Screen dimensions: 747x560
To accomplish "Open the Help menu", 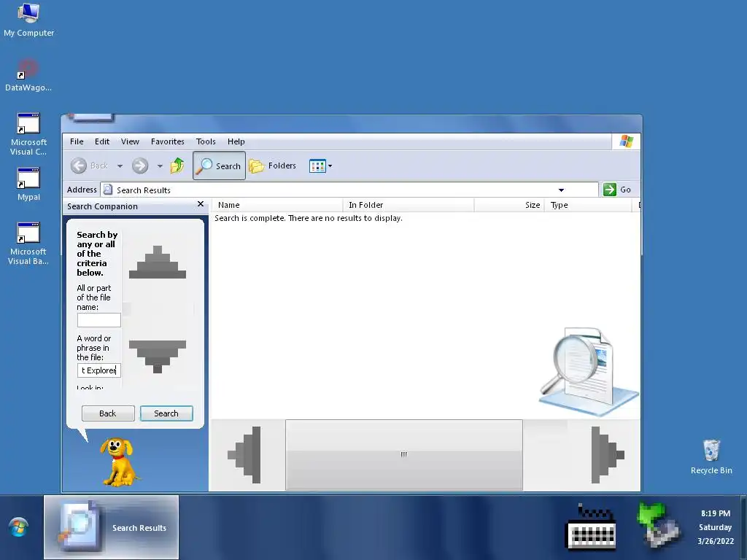I will (236, 141).
